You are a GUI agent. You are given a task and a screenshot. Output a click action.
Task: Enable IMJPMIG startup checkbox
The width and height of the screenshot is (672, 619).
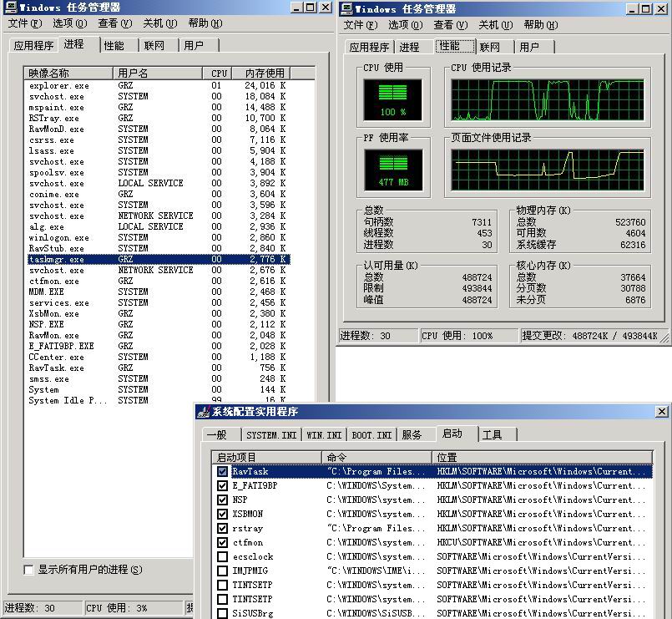pos(222,571)
